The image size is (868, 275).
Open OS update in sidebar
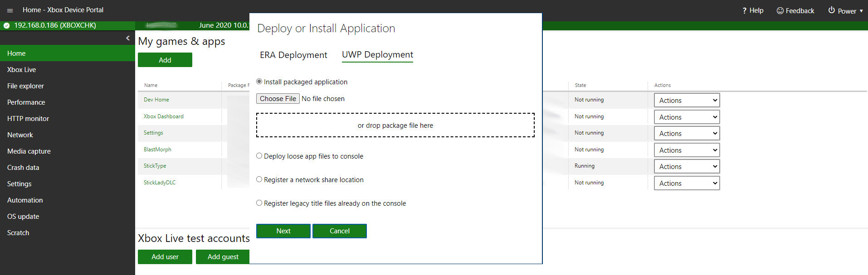(x=68, y=216)
